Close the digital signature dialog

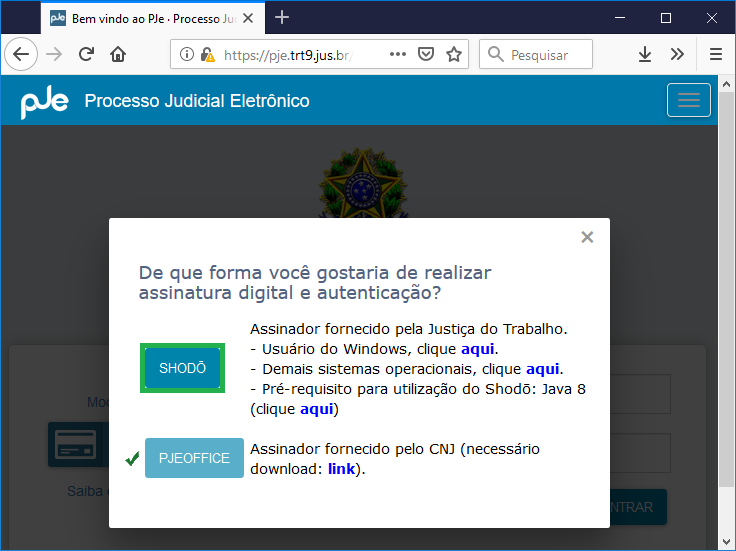click(587, 237)
